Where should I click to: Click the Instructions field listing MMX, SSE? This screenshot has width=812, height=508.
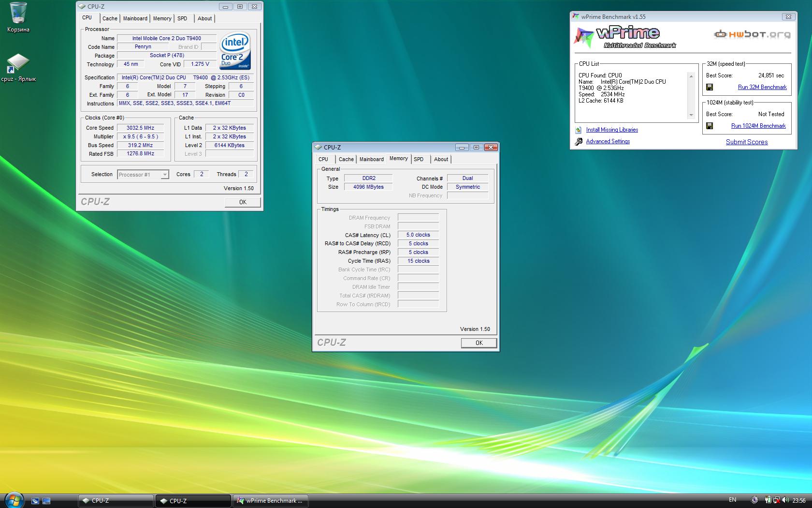[186, 104]
